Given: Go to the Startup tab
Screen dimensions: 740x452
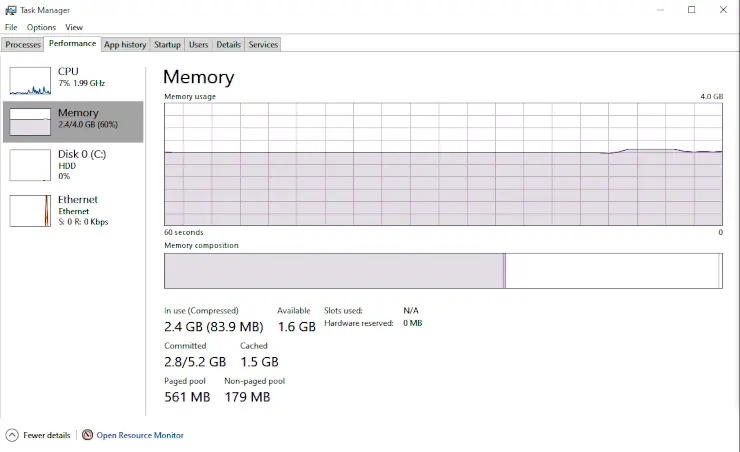Looking at the screenshot, I should click(x=167, y=45).
